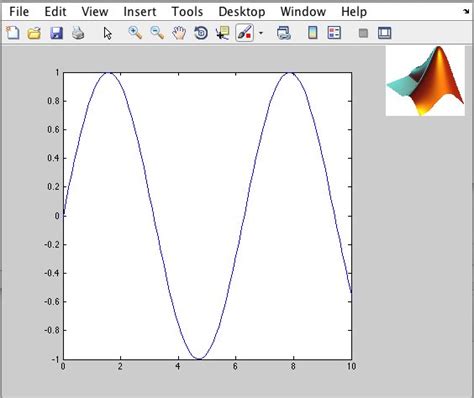
Task: Select the Pan hand tool
Action: 179,33
